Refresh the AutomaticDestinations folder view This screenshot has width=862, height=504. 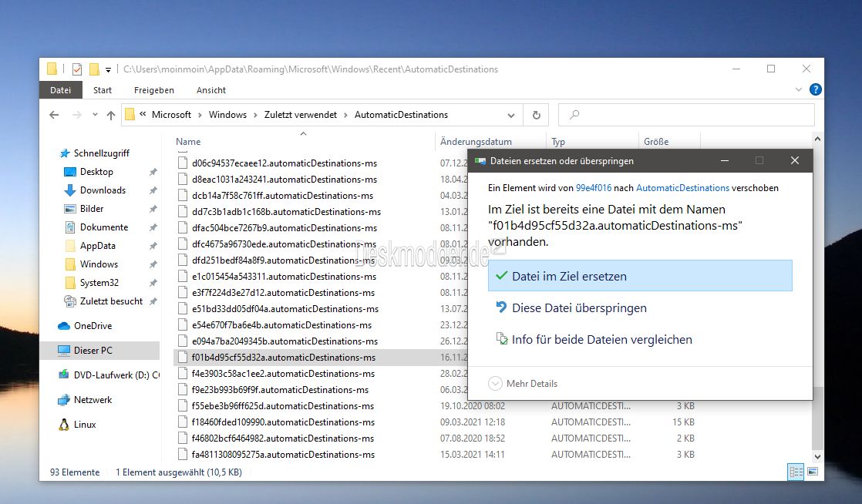tap(537, 115)
